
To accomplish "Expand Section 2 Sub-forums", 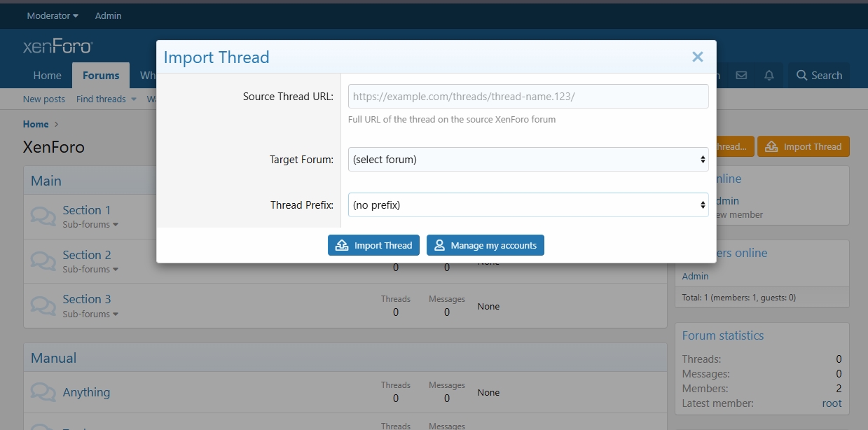I will coord(90,270).
